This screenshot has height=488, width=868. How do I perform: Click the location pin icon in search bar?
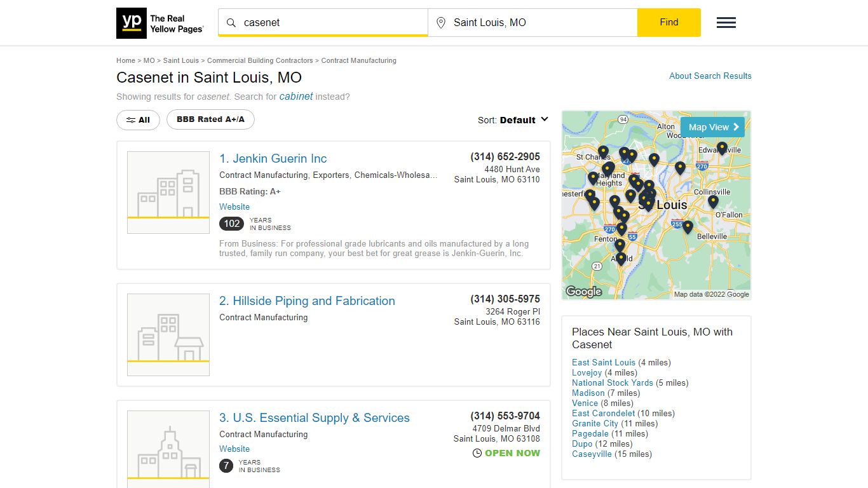point(441,23)
